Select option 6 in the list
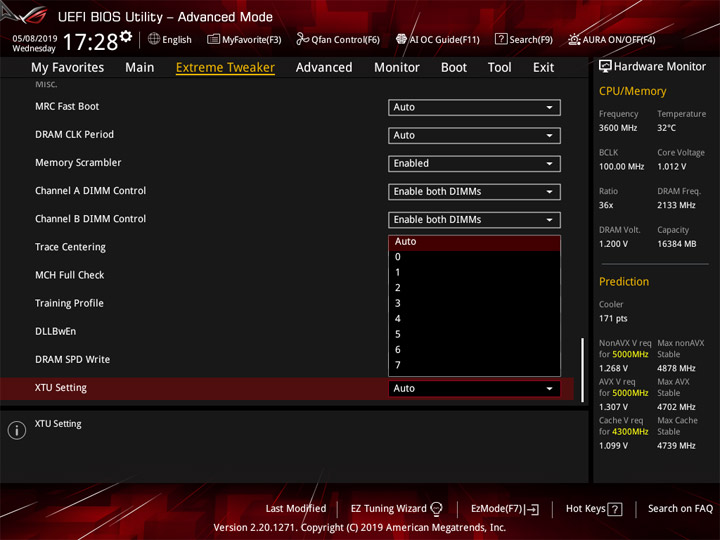This screenshot has height=540, width=720. [x=474, y=350]
